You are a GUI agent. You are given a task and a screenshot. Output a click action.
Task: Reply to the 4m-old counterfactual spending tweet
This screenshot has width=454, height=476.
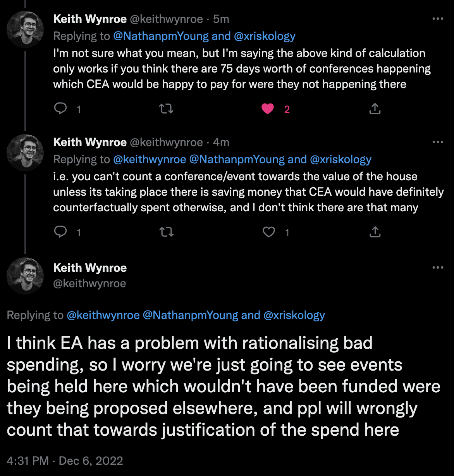pos(60,232)
